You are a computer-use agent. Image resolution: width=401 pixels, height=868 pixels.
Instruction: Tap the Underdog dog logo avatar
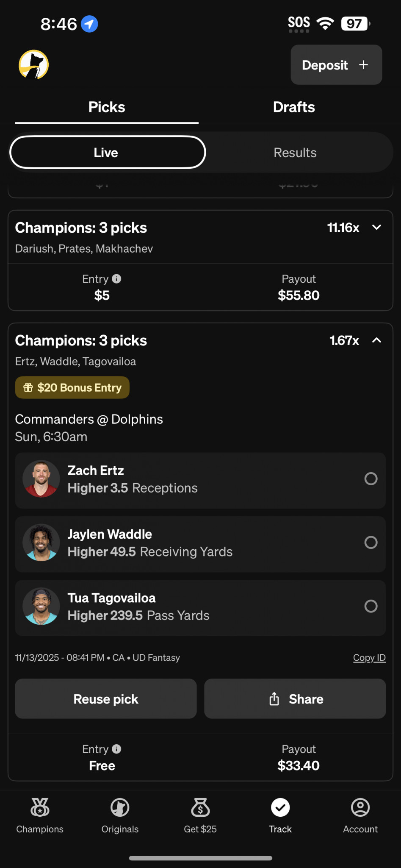(x=34, y=65)
